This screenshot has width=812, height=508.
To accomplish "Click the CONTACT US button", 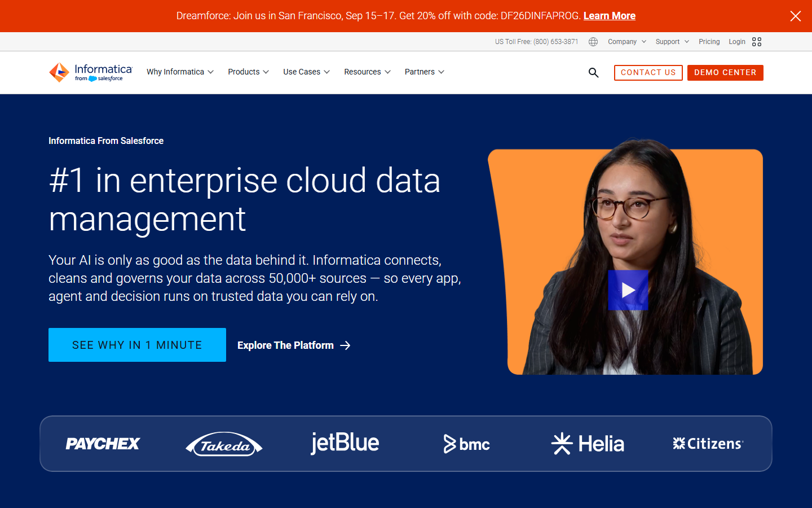I will (x=648, y=72).
